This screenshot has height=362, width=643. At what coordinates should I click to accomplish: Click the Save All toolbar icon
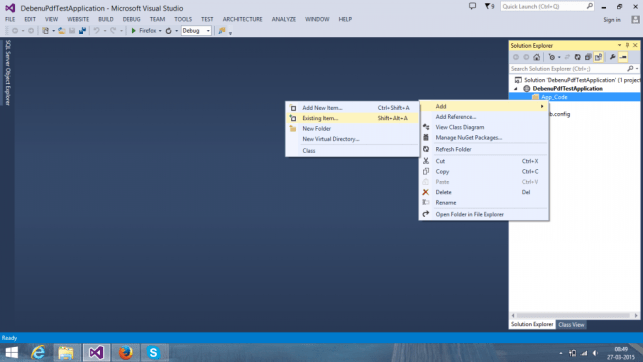click(x=82, y=31)
